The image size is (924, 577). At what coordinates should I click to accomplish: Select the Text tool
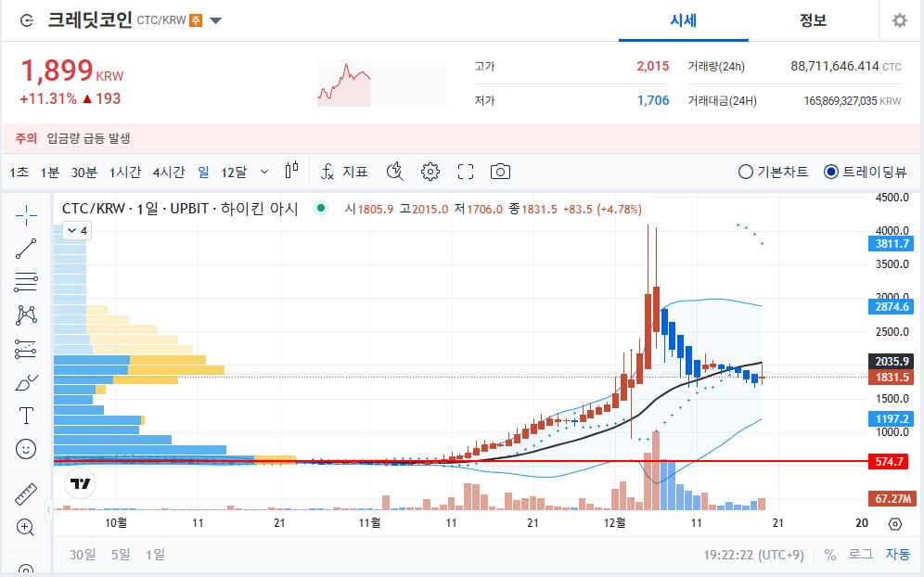[26, 416]
